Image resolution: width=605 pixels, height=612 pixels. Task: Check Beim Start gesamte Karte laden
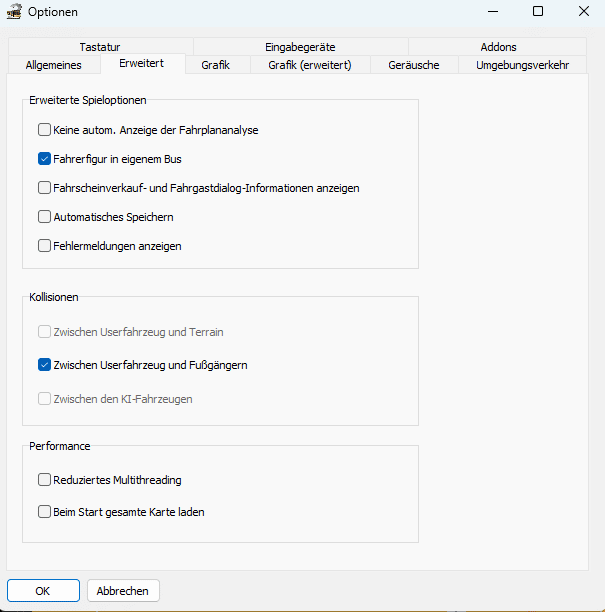point(44,512)
